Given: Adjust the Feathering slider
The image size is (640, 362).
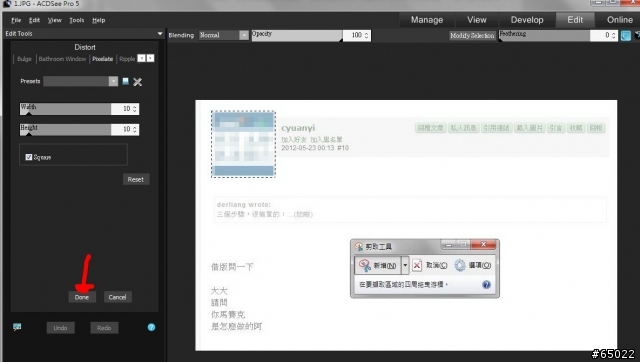Looking at the screenshot, I should pyautogui.click(x=544, y=36).
